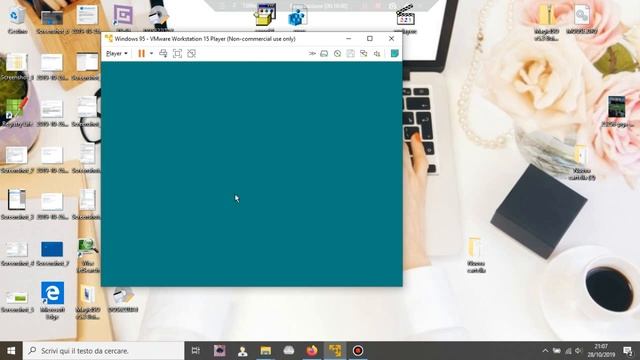The image size is (640, 360).
Task: Open the Player menu in VMware
Action: (117, 53)
